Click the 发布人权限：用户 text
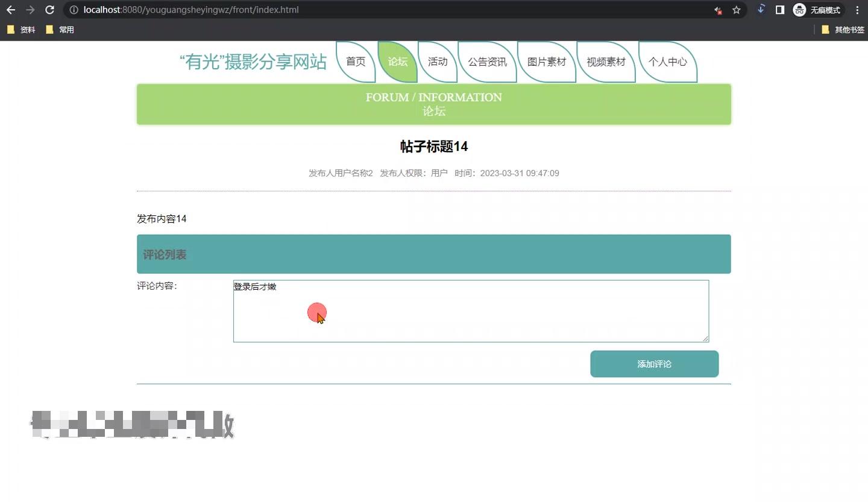The width and height of the screenshot is (868, 502). click(x=414, y=173)
